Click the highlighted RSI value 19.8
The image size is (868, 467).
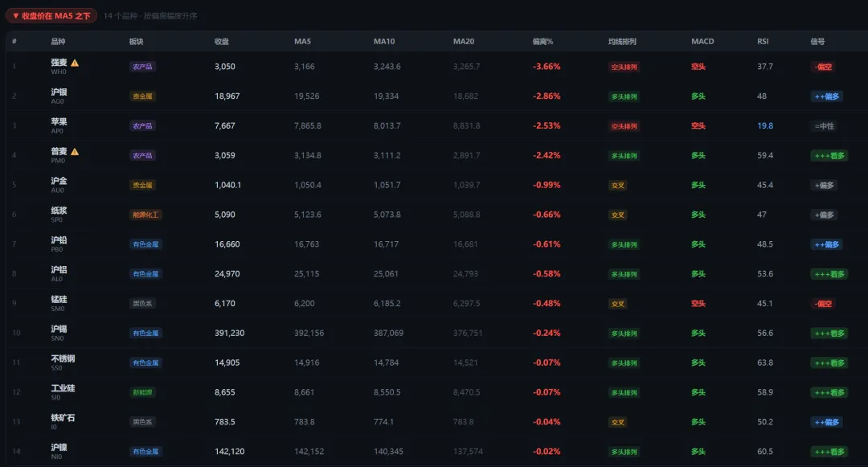(764, 126)
